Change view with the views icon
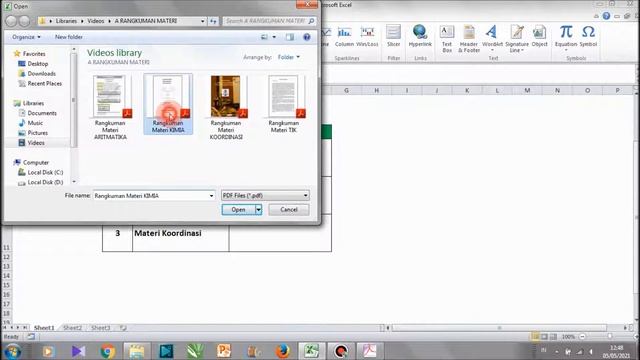The width and height of the screenshot is (640, 360). pyautogui.click(x=264, y=37)
